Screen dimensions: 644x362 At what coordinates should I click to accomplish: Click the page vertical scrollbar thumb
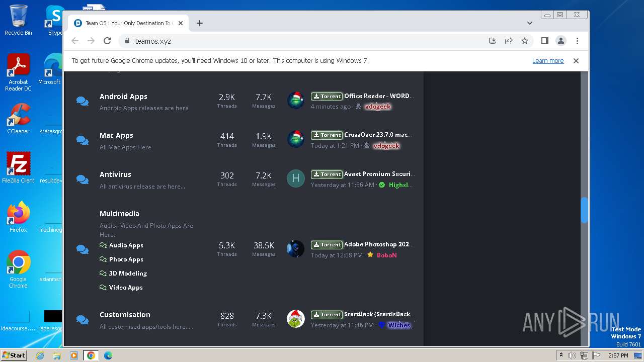tap(584, 210)
